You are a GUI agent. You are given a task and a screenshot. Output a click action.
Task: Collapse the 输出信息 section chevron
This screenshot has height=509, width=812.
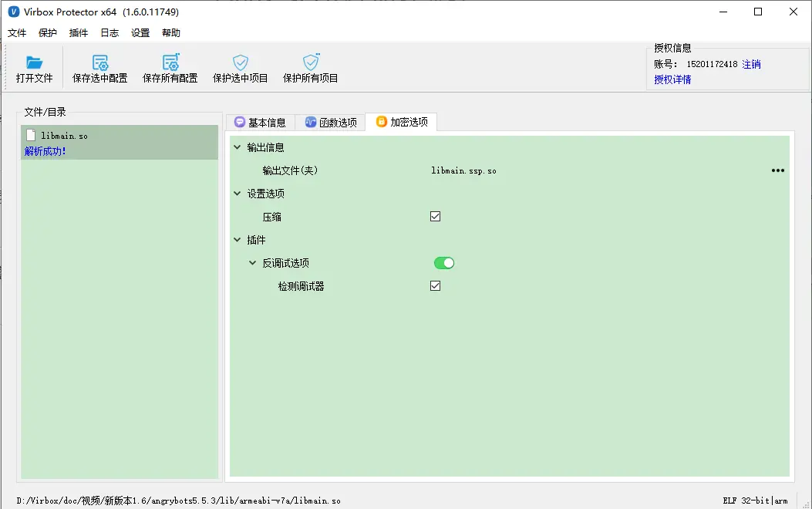pos(238,147)
